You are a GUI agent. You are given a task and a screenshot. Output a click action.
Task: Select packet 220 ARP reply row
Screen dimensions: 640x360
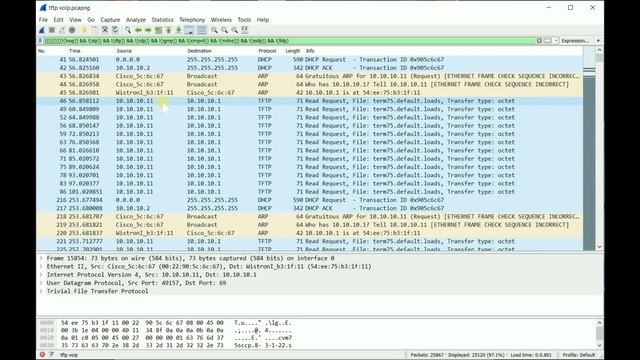coord(309,233)
